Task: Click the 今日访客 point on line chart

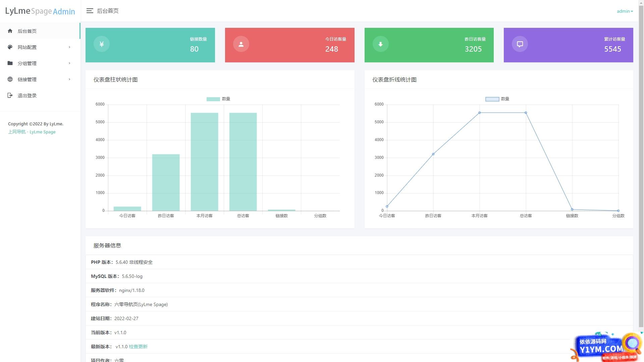Action: coord(387,206)
